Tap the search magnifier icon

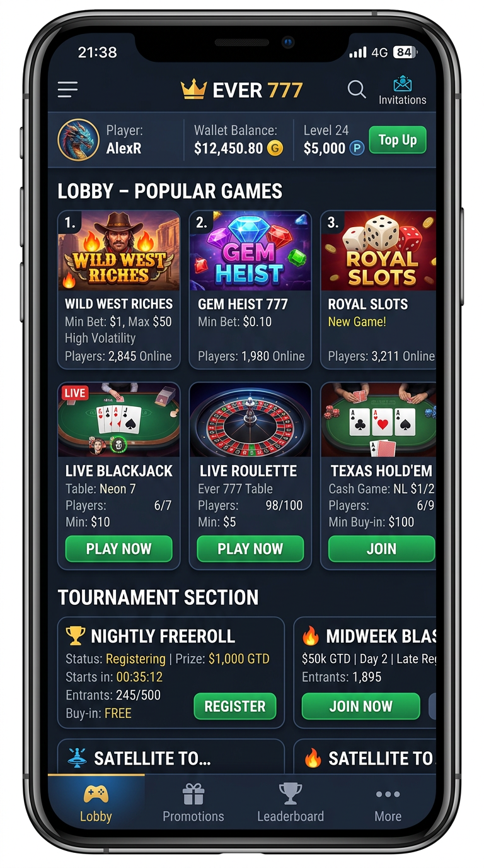click(357, 90)
